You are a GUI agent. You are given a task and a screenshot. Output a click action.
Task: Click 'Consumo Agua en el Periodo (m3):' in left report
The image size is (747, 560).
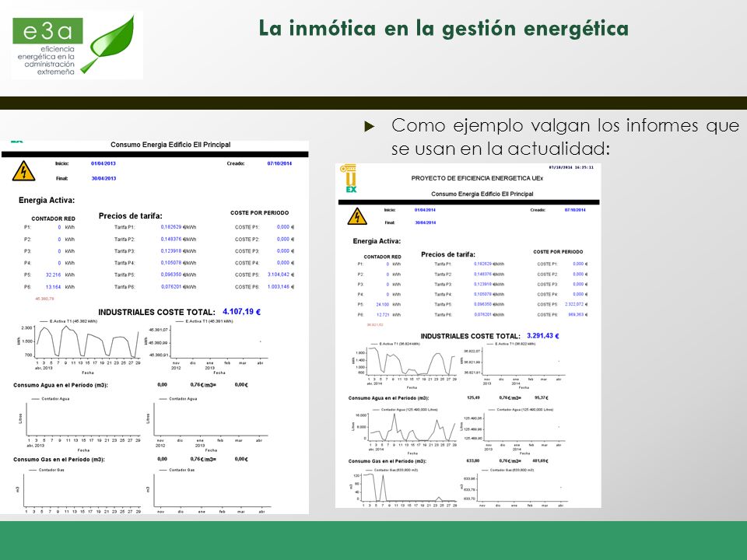[x=61, y=385]
